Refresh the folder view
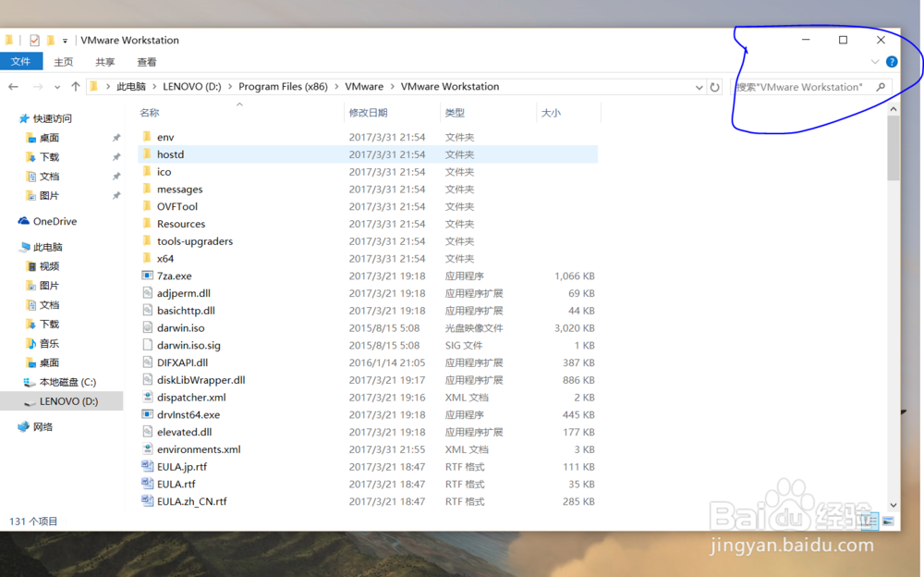The width and height of the screenshot is (924, 577). coord(715,87)
